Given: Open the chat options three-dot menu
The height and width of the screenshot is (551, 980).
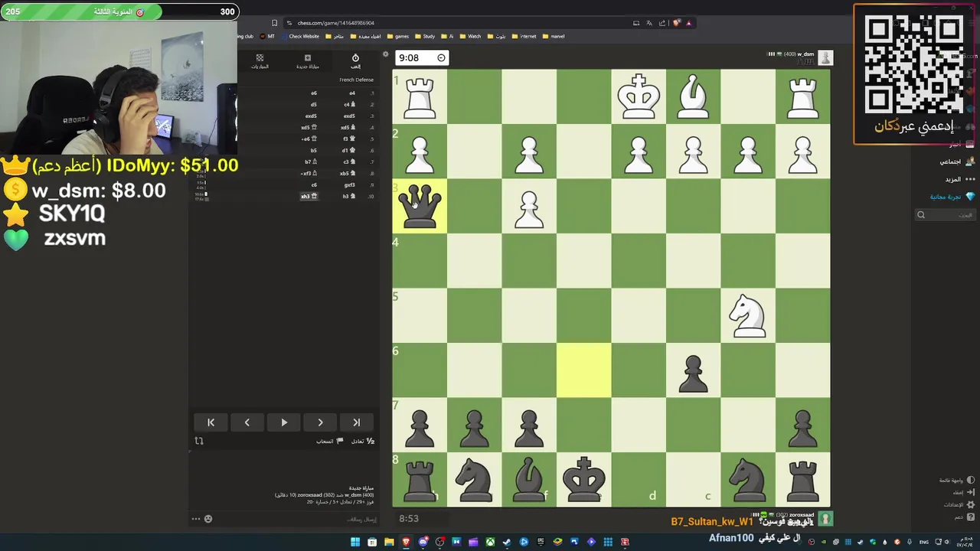Looking at the screenshot, I should pos(195,519).
